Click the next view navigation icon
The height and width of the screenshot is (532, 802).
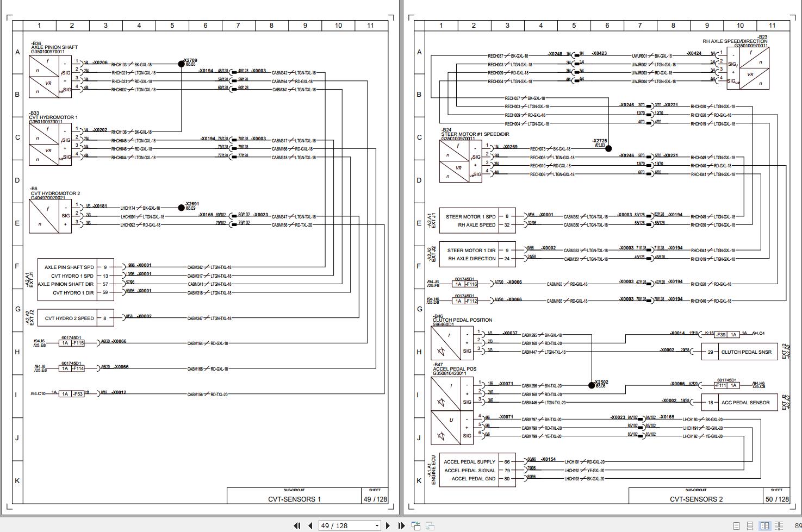[x=430, y=525]
